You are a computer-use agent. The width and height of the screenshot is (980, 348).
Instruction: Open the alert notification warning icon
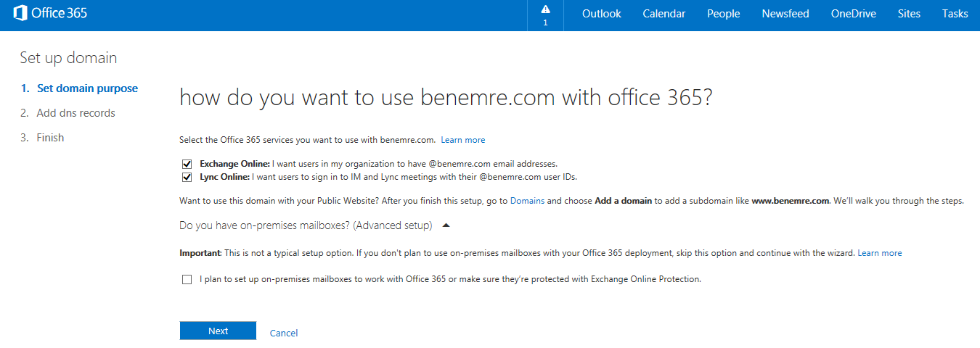coord(545,9)
